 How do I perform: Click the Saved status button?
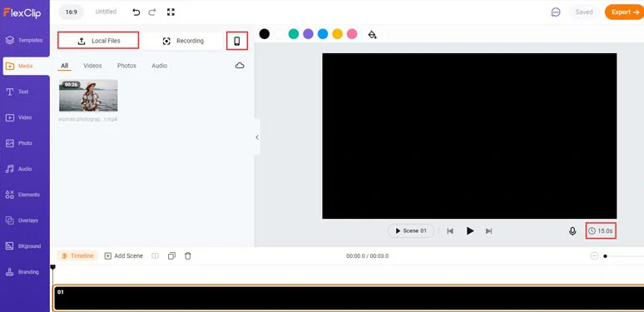(583, 12)
